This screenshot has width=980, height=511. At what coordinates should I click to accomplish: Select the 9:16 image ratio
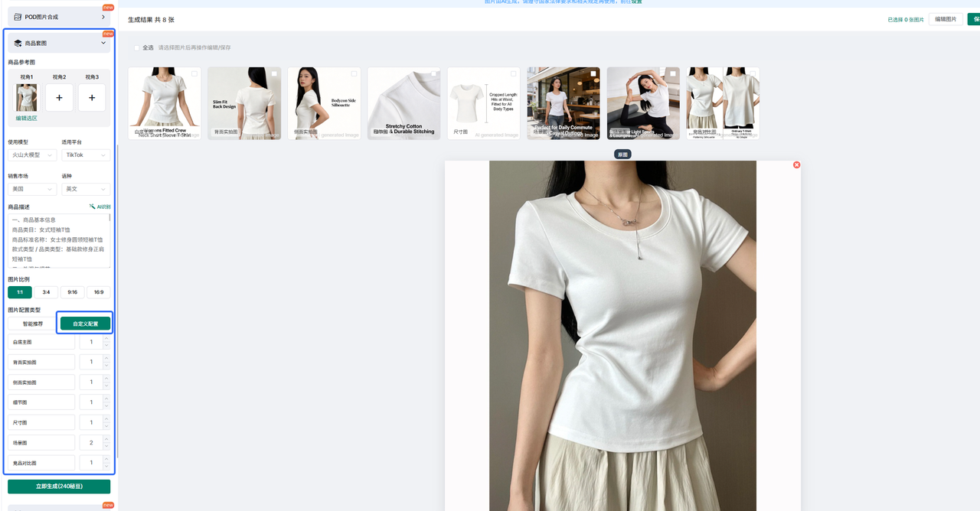pyautogui.click(x=72, y=292)
